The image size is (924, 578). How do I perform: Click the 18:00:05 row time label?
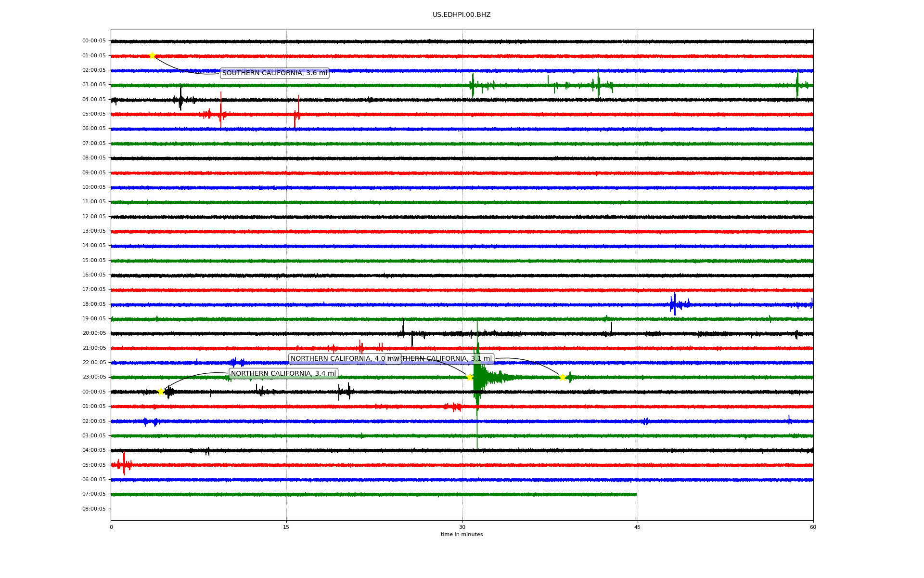click(x=94, y=304)
